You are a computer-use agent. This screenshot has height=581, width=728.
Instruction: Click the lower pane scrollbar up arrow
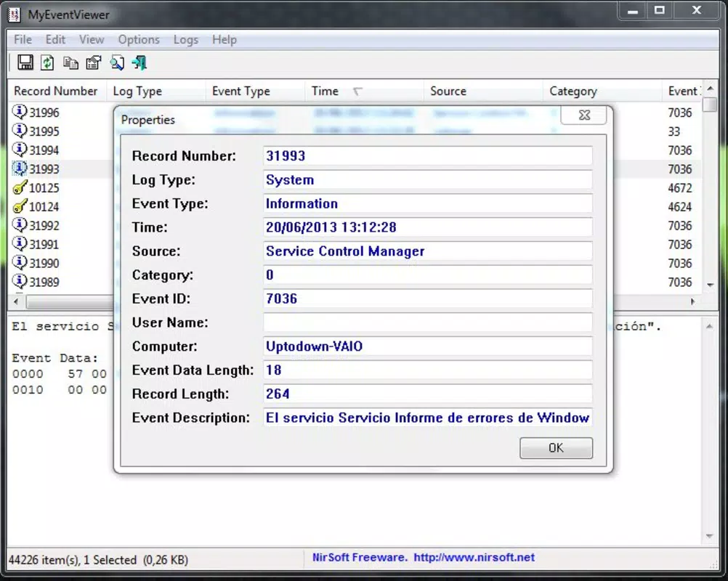709,326
